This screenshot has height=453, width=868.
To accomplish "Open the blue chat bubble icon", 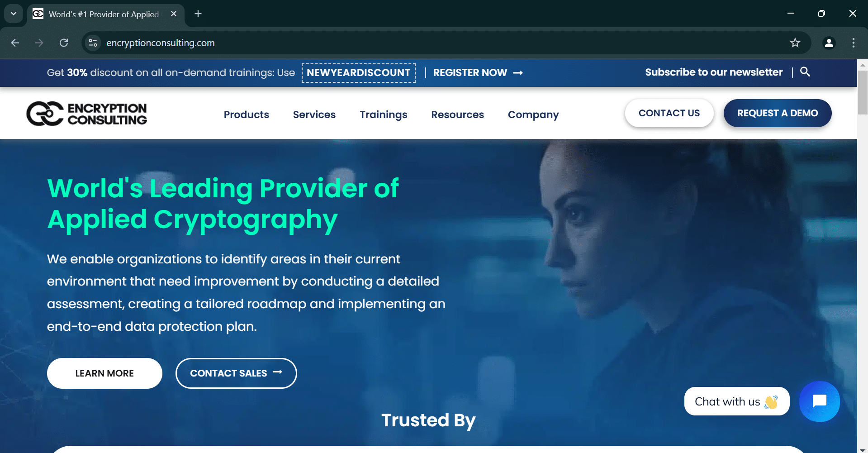I will click(x=819, y=401).
